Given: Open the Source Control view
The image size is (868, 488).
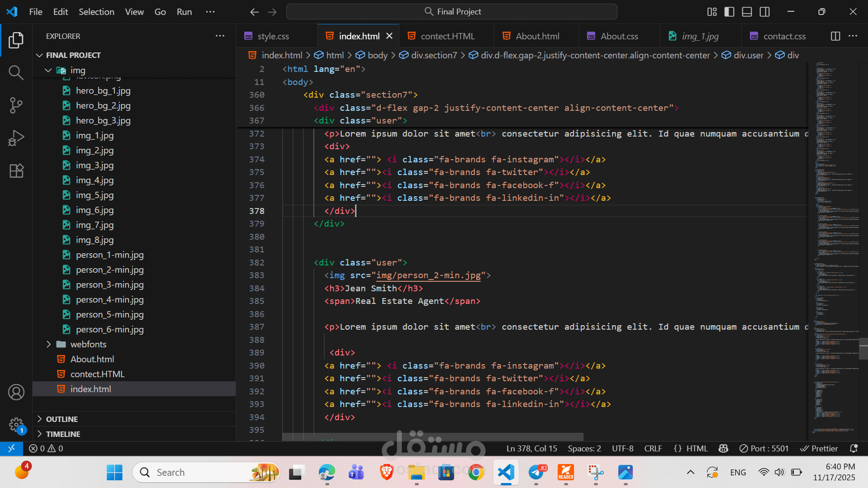Looking at the screenshot, I should pos(16,105).
